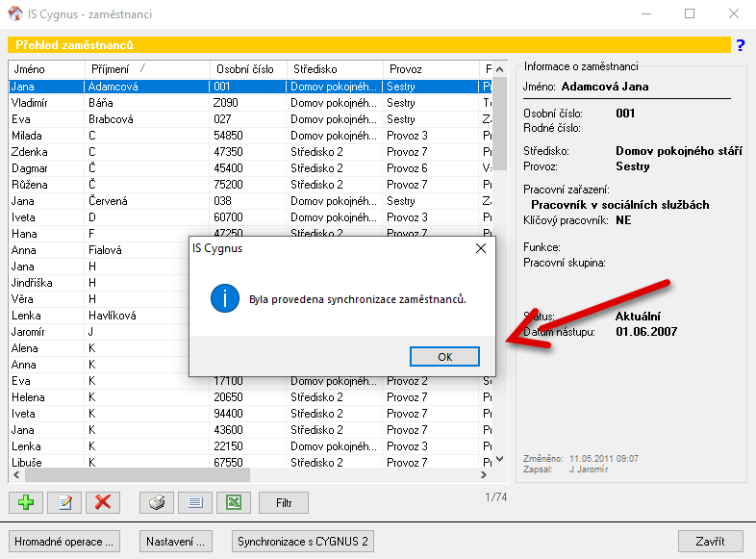Confirm the synchronization dialog with OK

point(444,356)
